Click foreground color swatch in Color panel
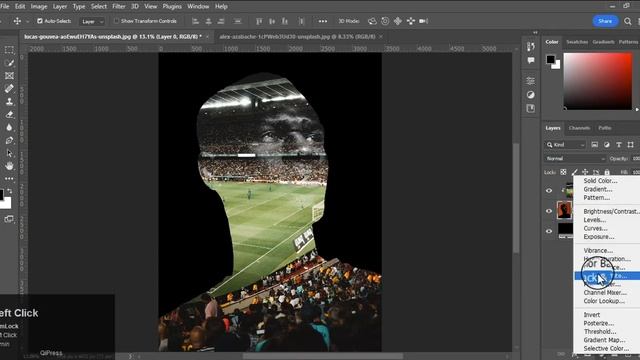Image resolution: width=640 pixels, height=360 pixels. click(x=551, y=59)
